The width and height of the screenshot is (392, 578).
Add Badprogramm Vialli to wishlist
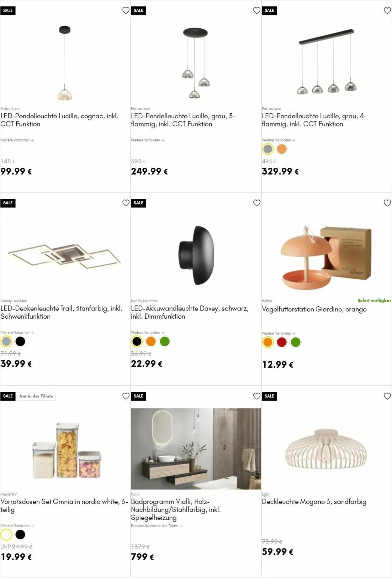pos(257,396)
